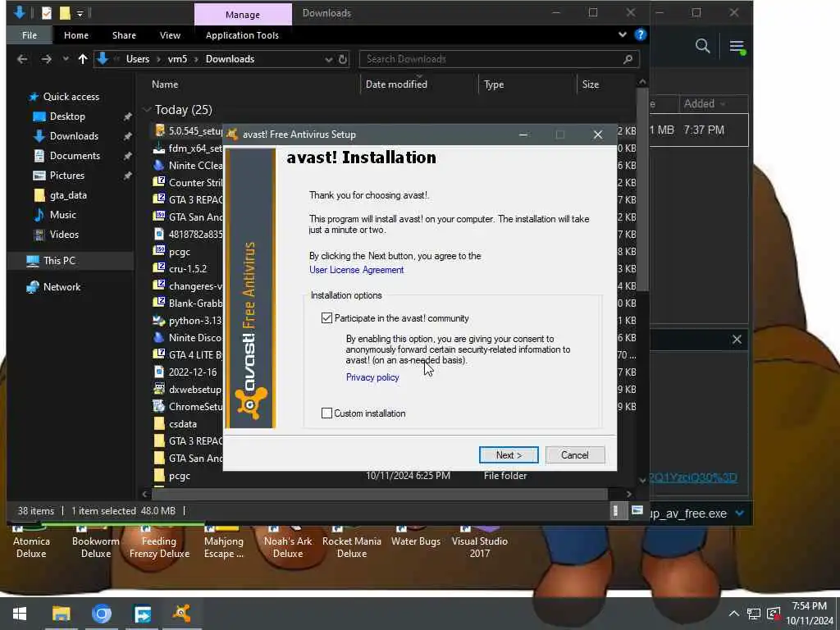840x630 pixels.
Task: Open Pictures in Quick access
Action: [x=66, y=176]
